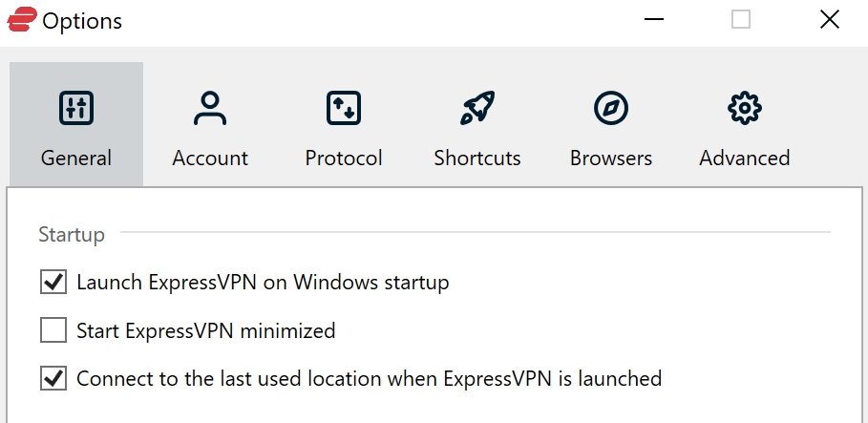Click the Advanced gear icon
This screenshot has width=868, height=423.
coord(745,108)
